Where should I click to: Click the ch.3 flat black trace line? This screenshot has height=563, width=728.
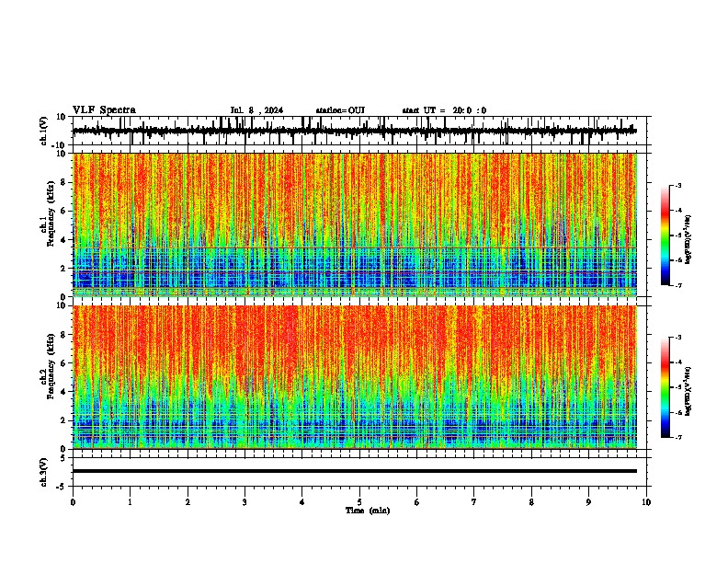pos(355,471)
